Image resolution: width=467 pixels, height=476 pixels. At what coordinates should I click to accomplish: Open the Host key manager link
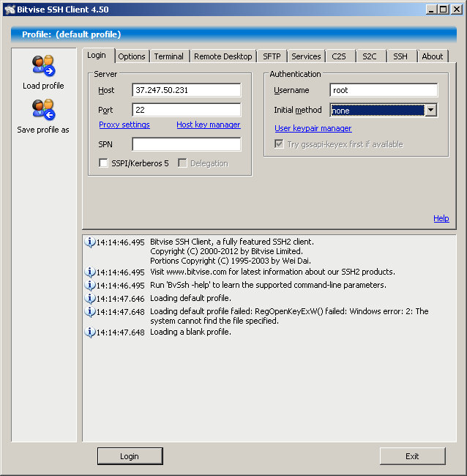pos(209,124)
